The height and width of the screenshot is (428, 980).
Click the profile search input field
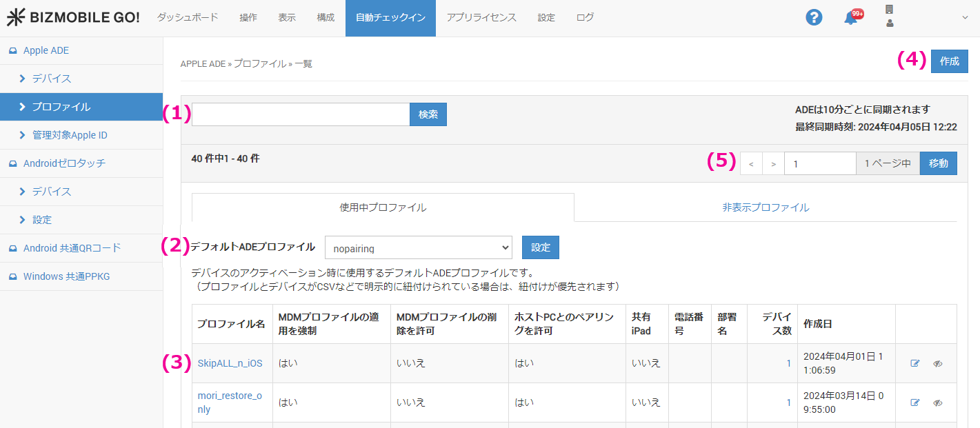pyautogui.click(x=301, y=114)
